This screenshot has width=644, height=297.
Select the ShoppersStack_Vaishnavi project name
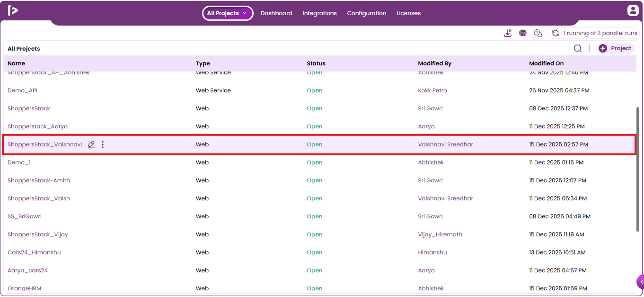point(45,144)
